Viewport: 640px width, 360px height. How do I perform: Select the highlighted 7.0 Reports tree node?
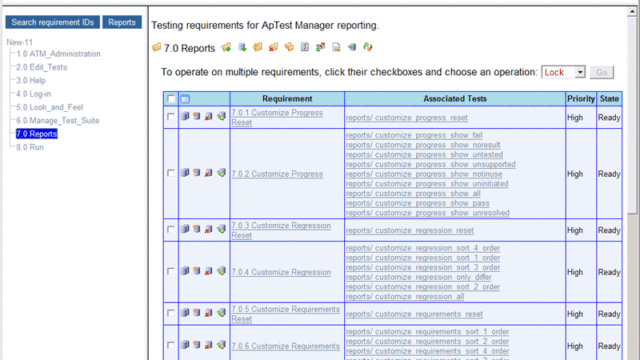coord(36,134)
